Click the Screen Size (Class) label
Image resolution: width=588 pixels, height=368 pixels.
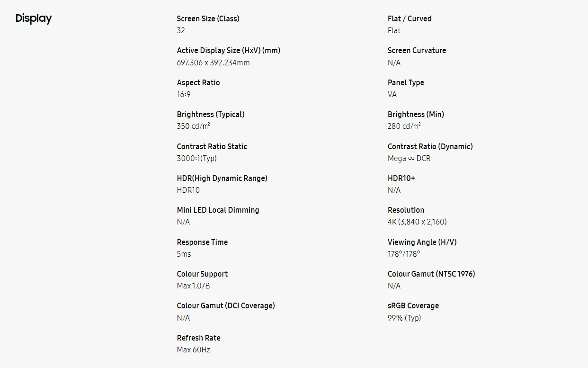(208, 19)
